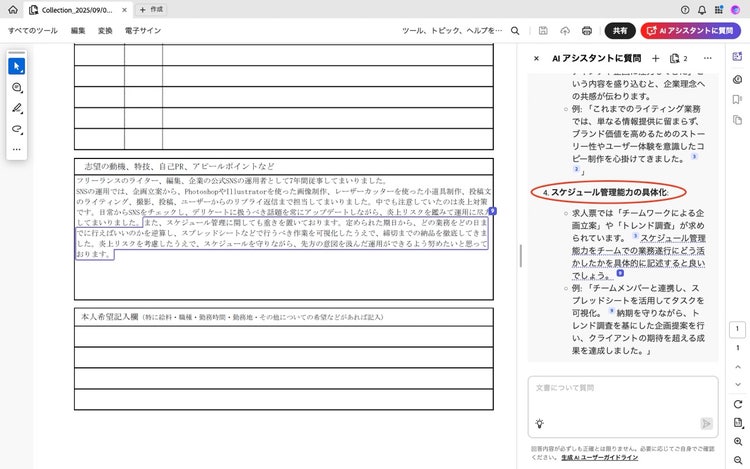Click the current page number box

coord(737,329)
